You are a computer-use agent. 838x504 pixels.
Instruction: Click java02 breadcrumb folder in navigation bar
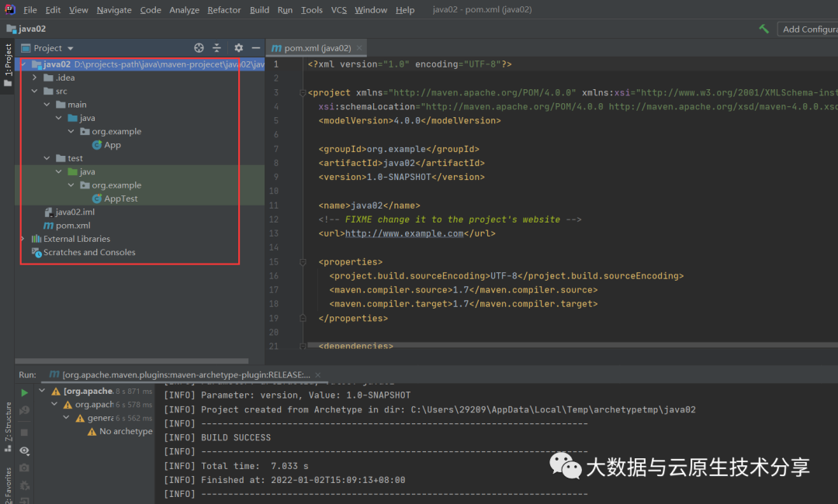(26, 29)
